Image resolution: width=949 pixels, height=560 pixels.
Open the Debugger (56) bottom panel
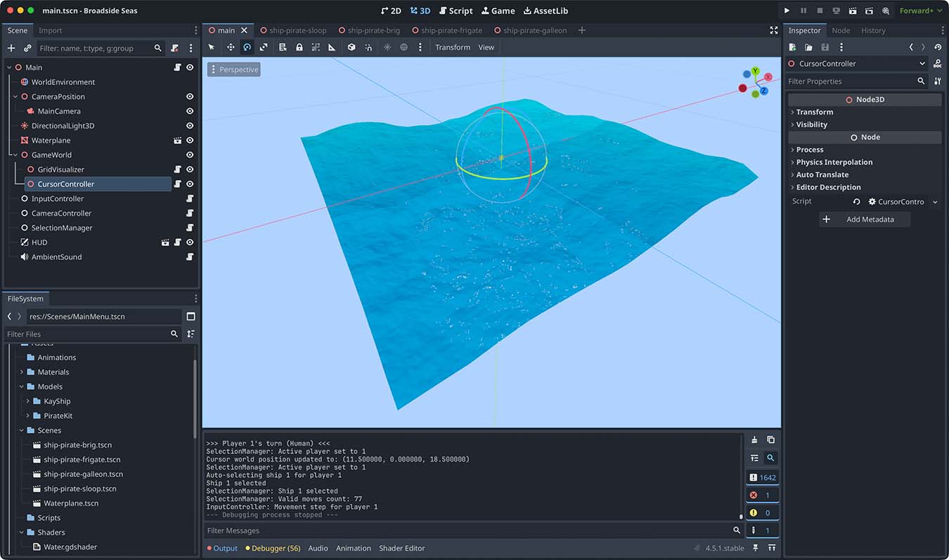(x=273, y=548)
